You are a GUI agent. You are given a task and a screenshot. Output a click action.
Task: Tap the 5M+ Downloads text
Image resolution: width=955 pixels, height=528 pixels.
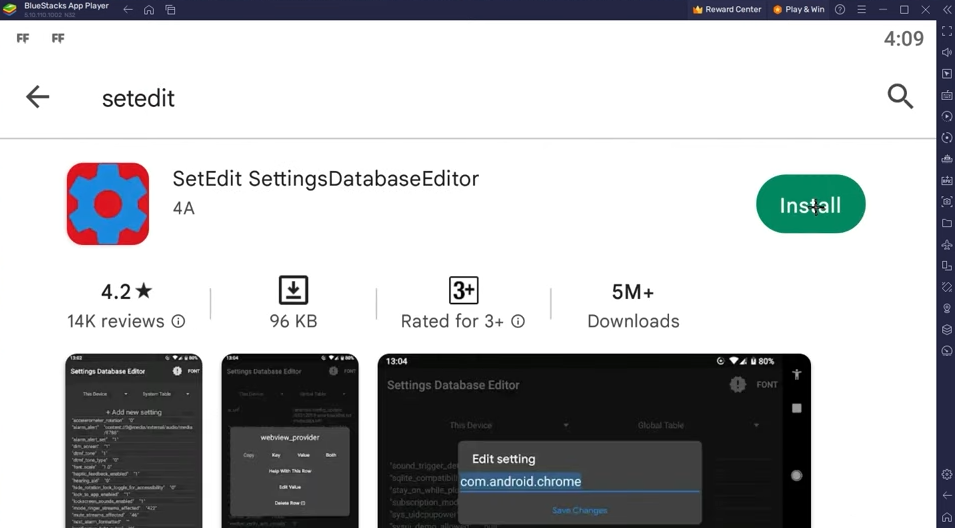(633, 306)
